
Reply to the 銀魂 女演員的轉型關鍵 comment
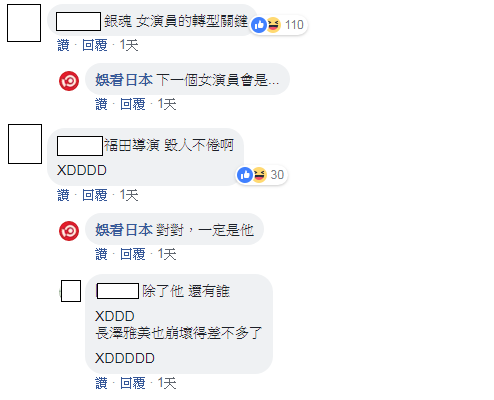95,45
